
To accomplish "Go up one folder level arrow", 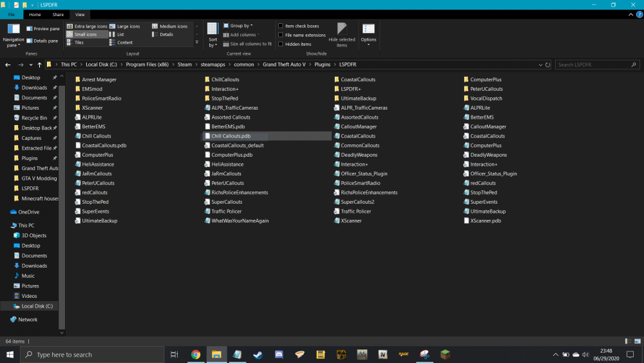I will (39, 64).
